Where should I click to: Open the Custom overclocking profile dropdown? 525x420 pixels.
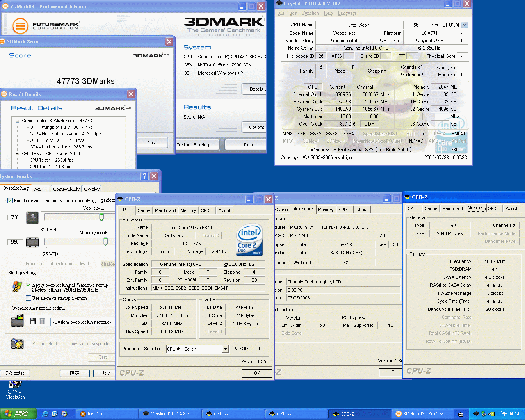tap(83, 322)
